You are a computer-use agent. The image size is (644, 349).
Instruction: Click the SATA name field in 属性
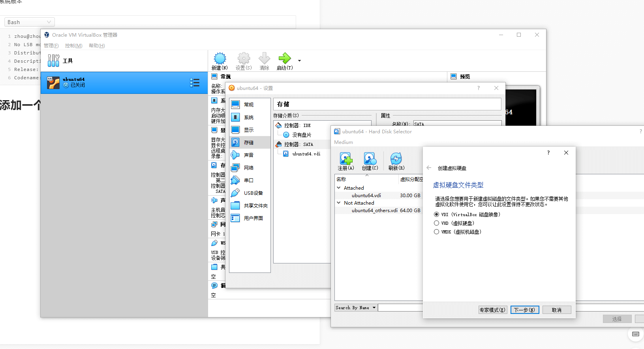457,123
